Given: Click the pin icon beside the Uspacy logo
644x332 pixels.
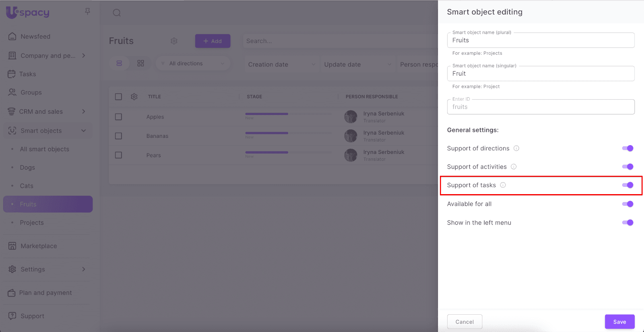Looking at the screenshot, I should click(x=87, y=12).
